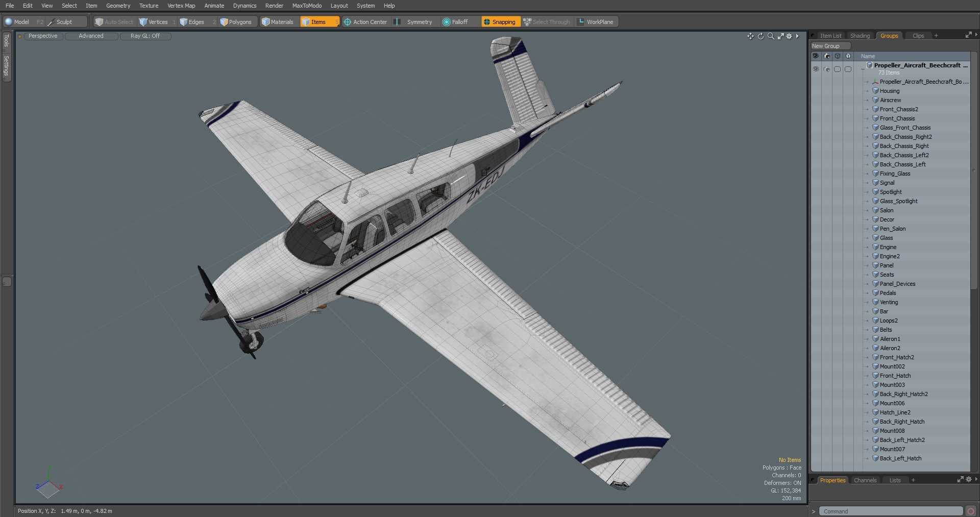980x517 pixels.
Task: Open the Vertex Map menu
Action: [181, 6]
